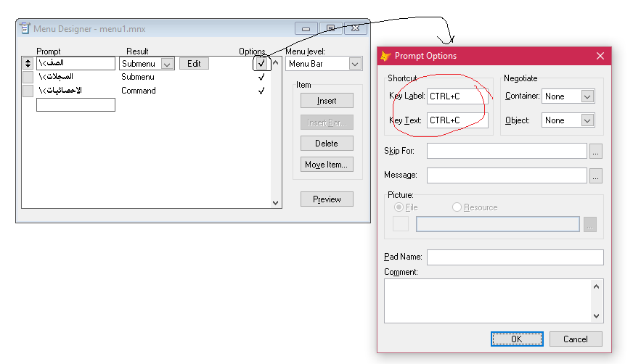The image size is (633, 364).
Task: Open the Skip For expression builder button
Action: click(x=596, y=151)
